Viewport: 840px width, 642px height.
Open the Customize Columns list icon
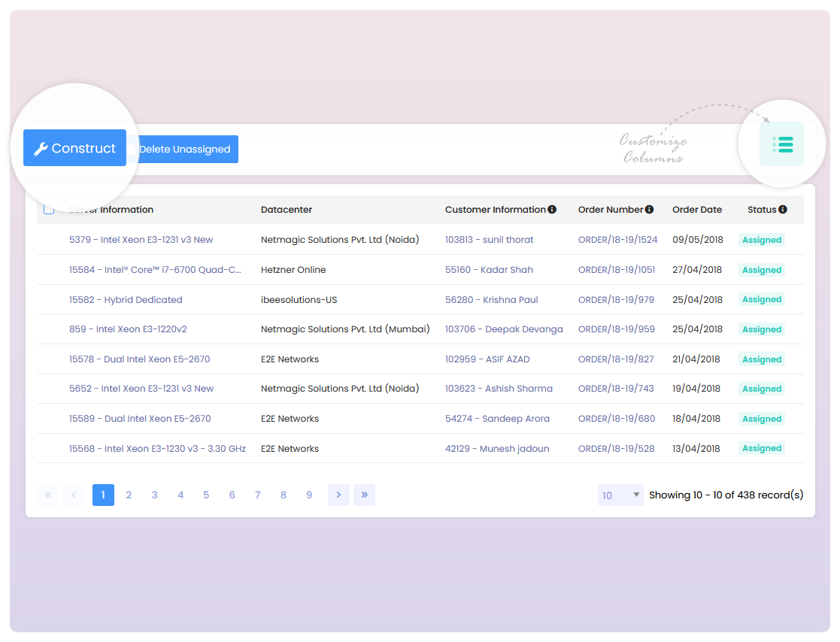[782, 144]
